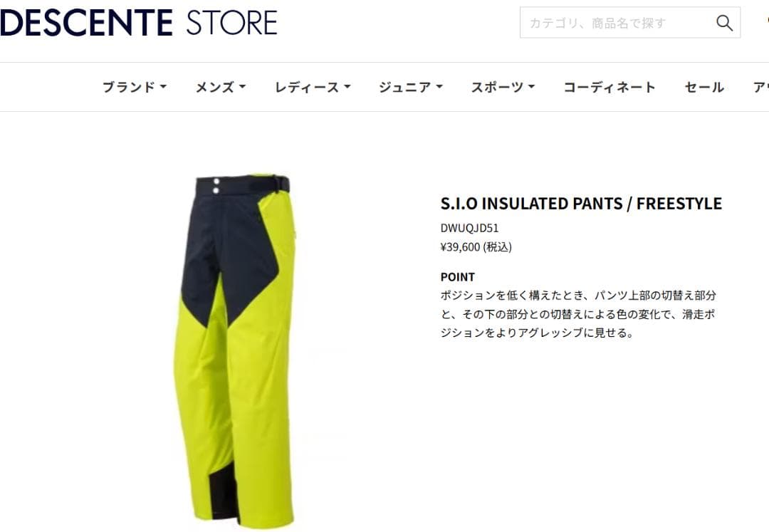Click the small arrow beside ジュニア
The image size is (769, 532).
click(439, 87)
